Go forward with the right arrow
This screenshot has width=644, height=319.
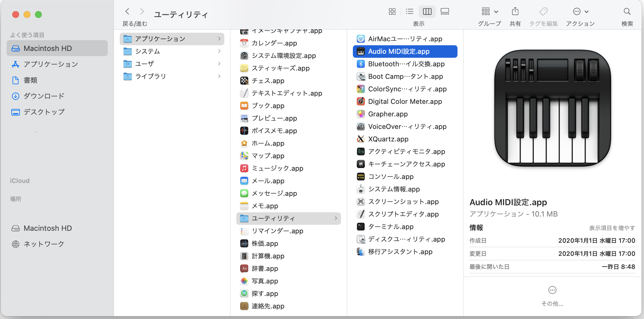point(142,12)
